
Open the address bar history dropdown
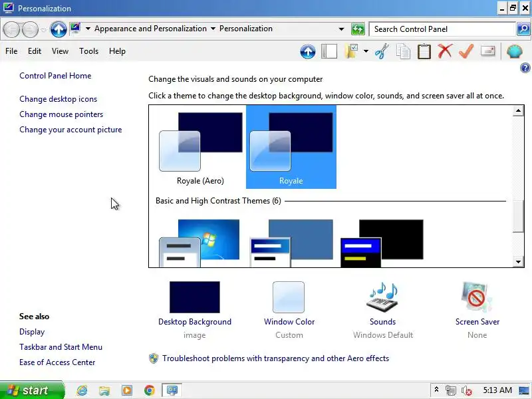341,29
